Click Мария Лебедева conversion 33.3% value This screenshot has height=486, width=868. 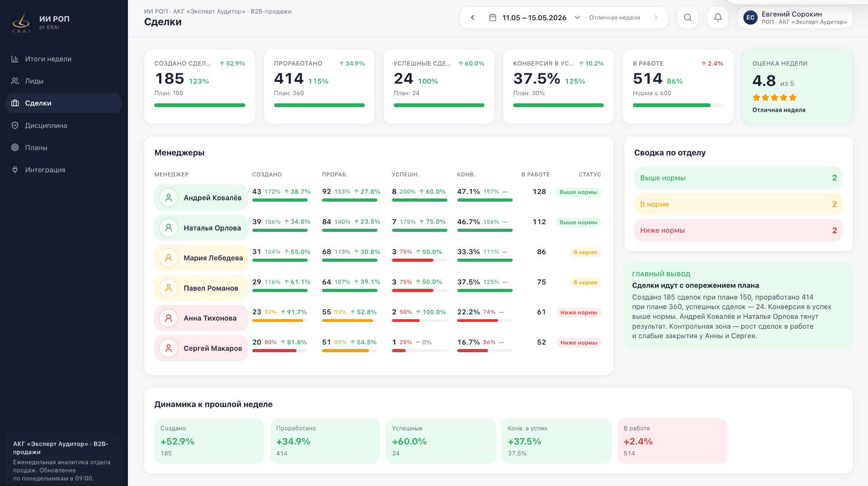click(468, 252)
